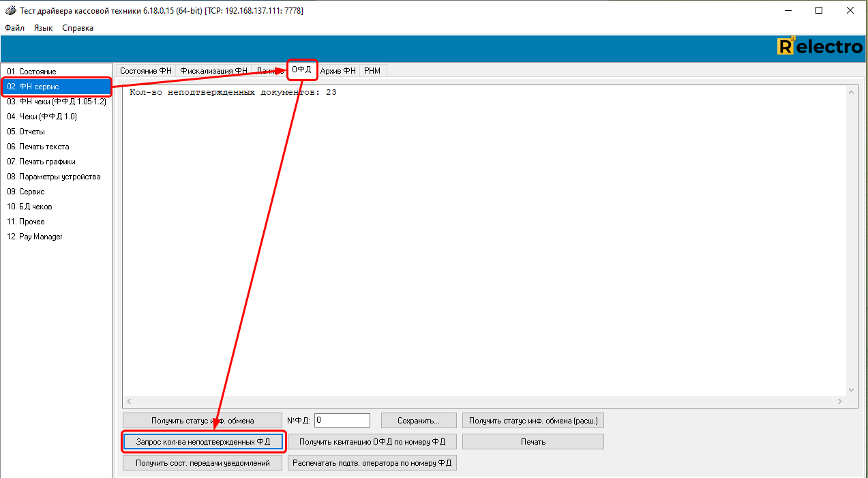Open the Фискализация ФН tab
Viewport: 868px width, 478px height.
point(213,71)
